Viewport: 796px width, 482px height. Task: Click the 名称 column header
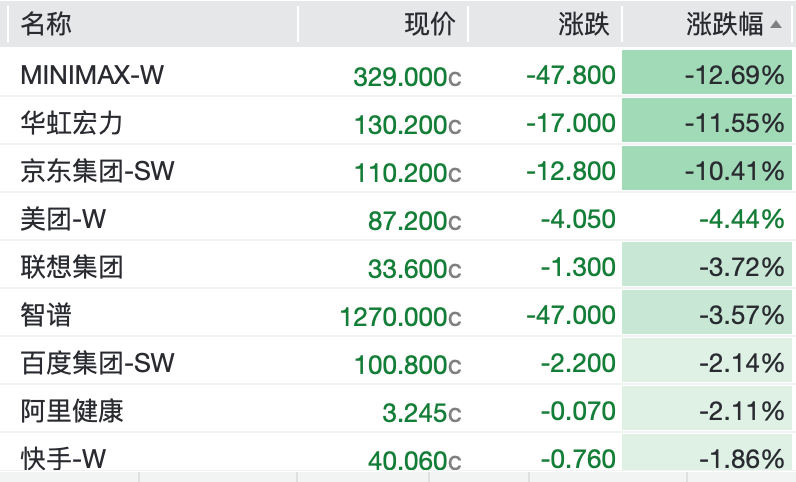(46, 24)
